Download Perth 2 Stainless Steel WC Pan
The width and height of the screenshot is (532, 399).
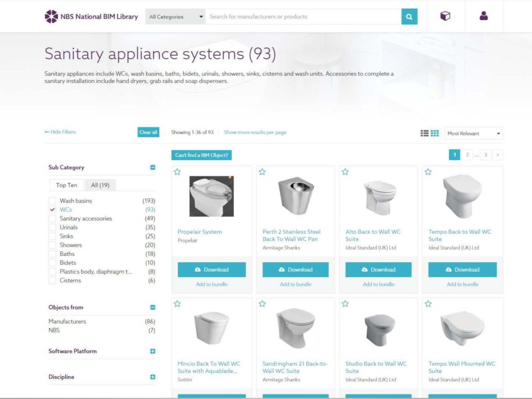point(295,269)
